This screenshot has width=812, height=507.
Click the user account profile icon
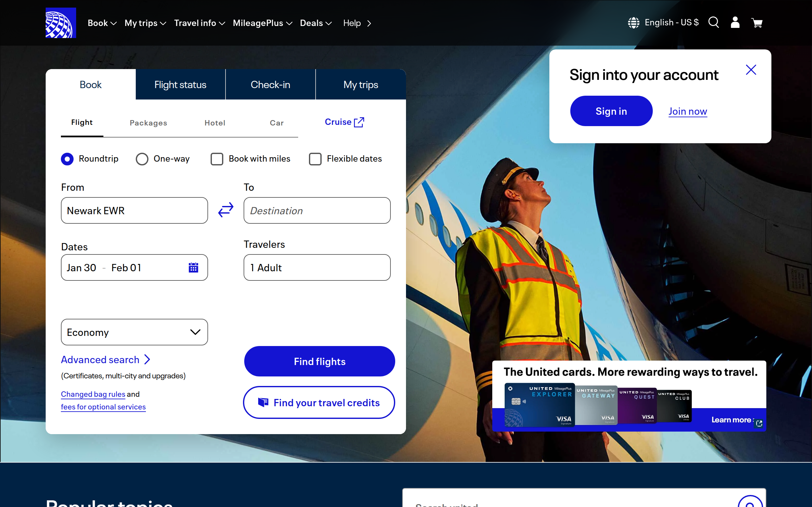click(735, 22)
